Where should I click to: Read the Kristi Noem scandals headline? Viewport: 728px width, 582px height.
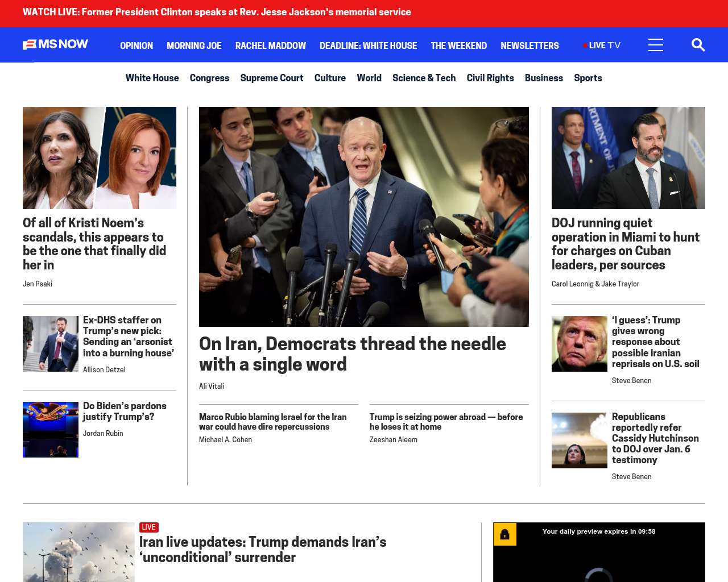94,244
